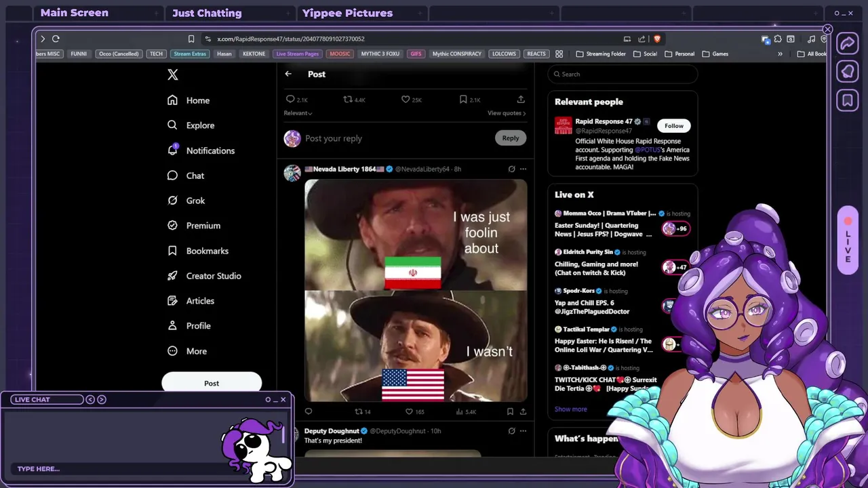Click the Profile person icon
Viewport: 868px width, 488px height.
pyautogui.click(x=172, y=326)
